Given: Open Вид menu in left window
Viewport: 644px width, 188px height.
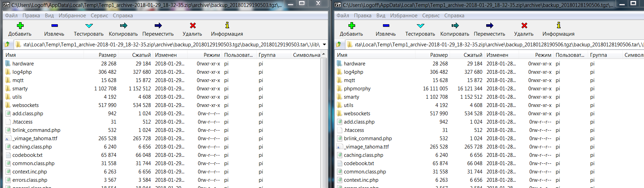Looking at the screenshot, I should pos(49,15).
